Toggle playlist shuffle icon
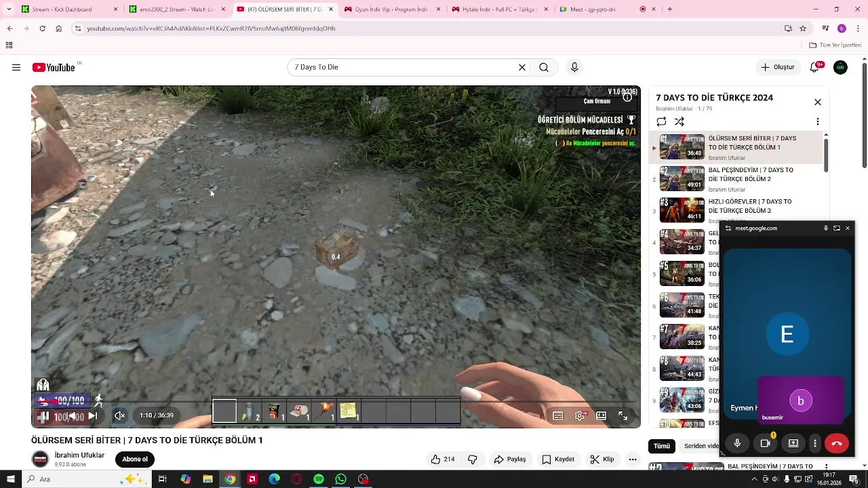This screenshot has width=868, height=488. 679,121
